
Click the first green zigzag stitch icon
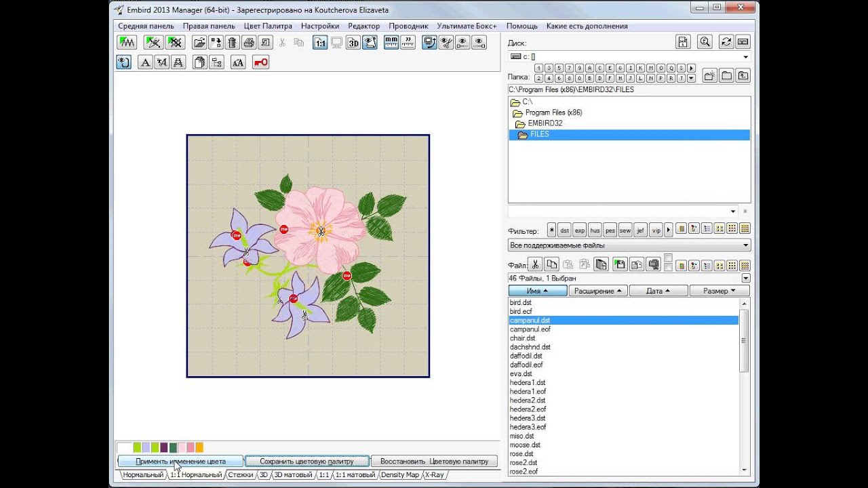pos(127,43)
